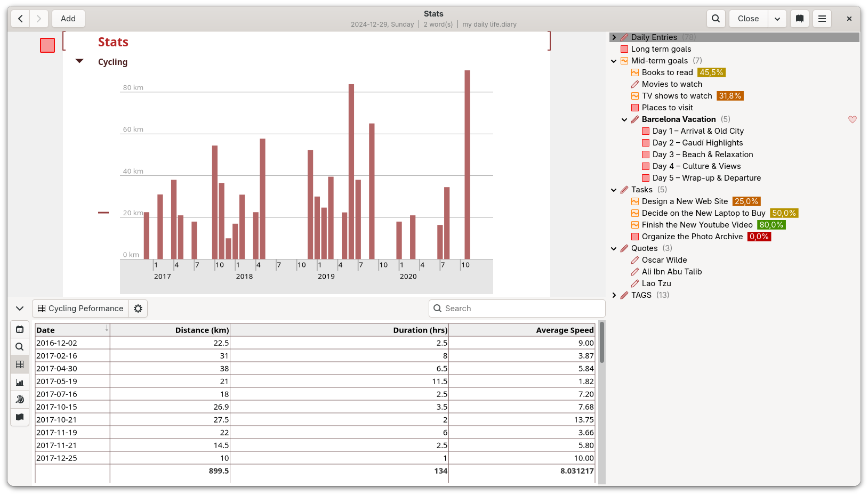The image size is (868, 495).
Task: Collapse the Cycling chart paragraph triangle
Action: point(79,61)
